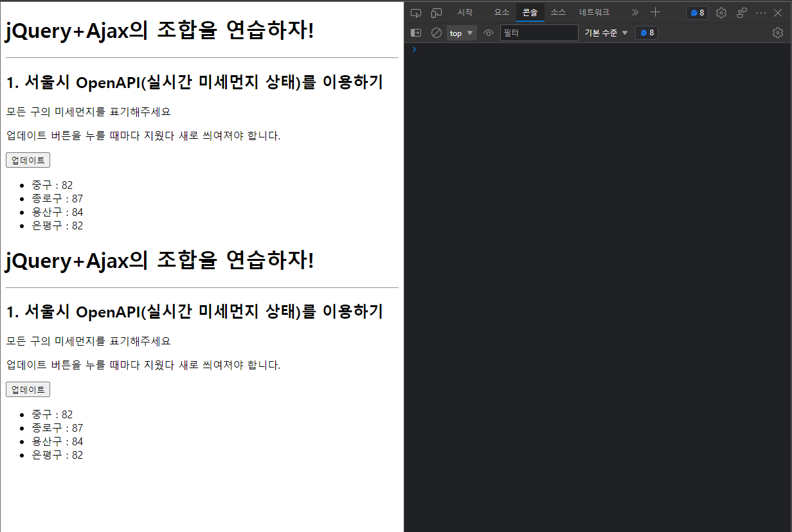Open DevTools settings gear in top bar
This screenshot has height=532, width=792.
point(721,13)
